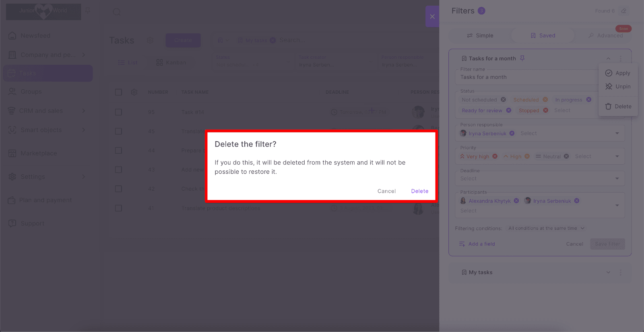
Task: Check the checkbox for task number 44
Action: point(118,150)
